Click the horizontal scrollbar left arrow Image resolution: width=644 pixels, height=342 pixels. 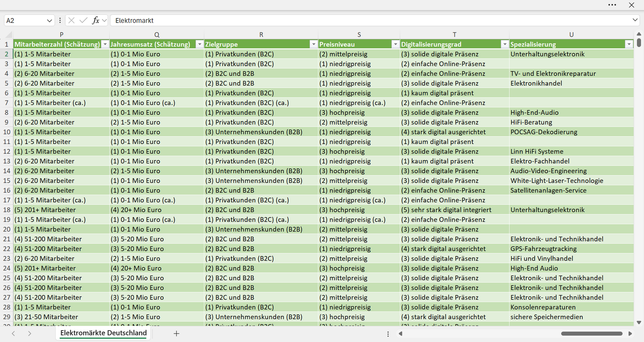[x=400, y=334]
